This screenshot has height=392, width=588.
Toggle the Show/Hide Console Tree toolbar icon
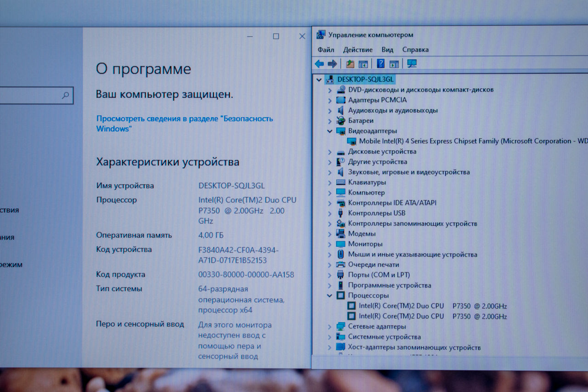tap(363, 64)
